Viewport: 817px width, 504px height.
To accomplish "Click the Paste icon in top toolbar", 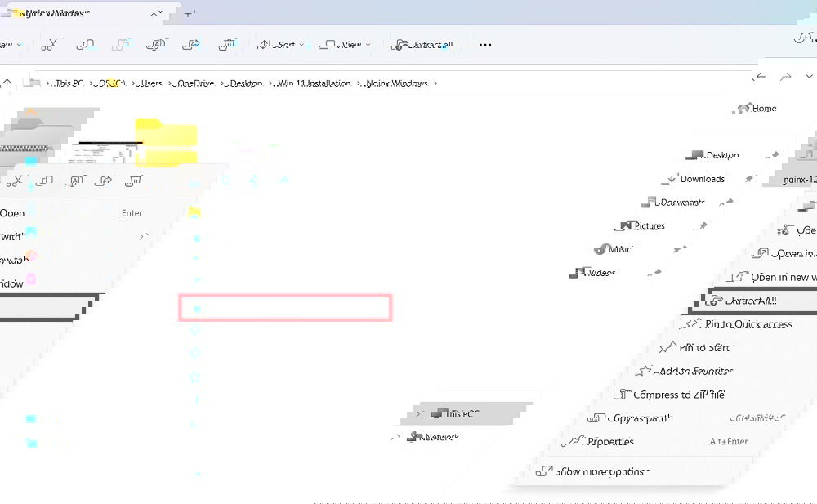I will coord(121,45).
